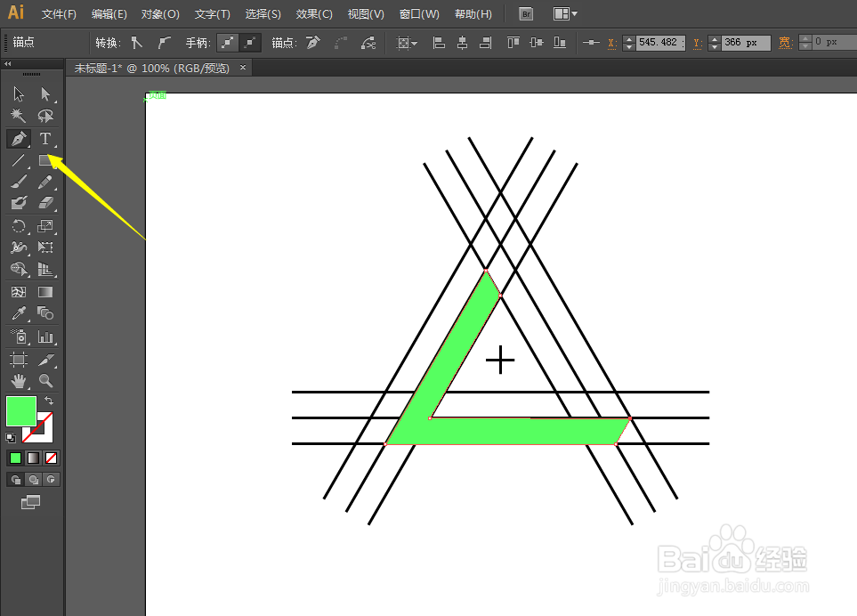
Task: Click the X coordinate input field
Action: 660,43
